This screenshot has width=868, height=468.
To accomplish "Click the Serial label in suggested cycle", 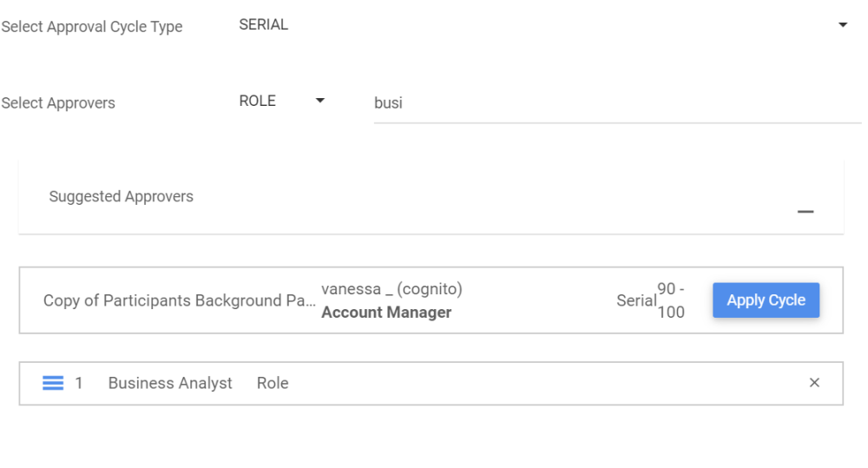I will 636,300.
